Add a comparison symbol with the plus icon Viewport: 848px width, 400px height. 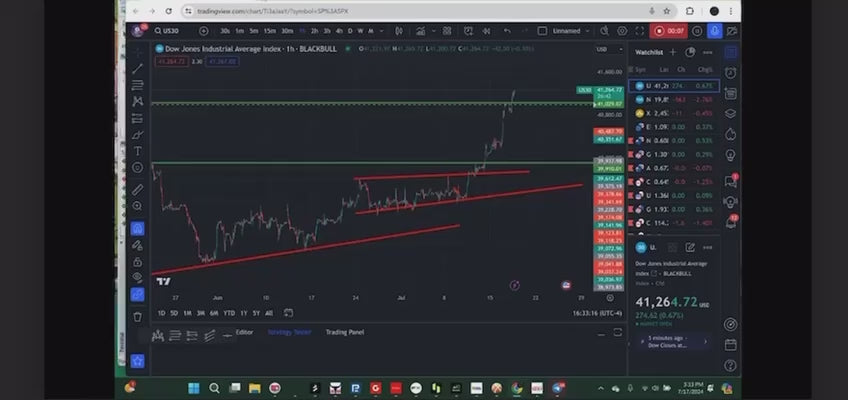click(203, 31)
